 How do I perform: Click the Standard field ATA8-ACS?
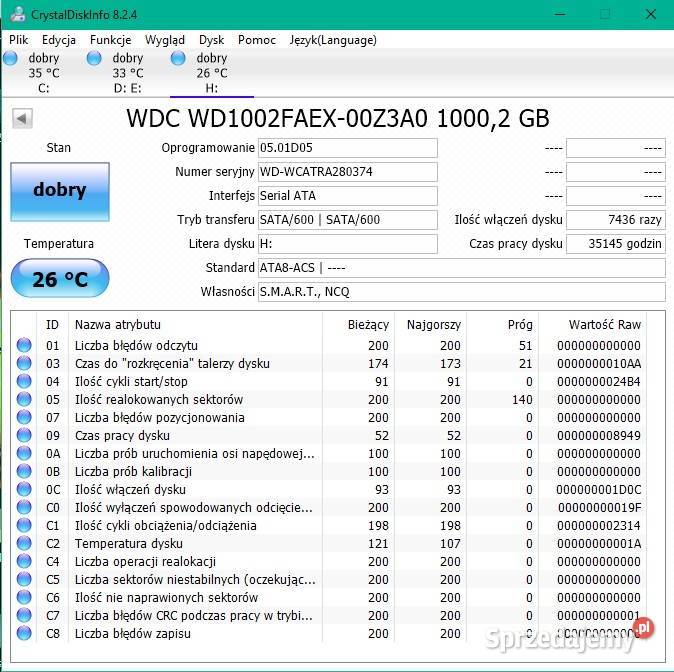(462, 268)
